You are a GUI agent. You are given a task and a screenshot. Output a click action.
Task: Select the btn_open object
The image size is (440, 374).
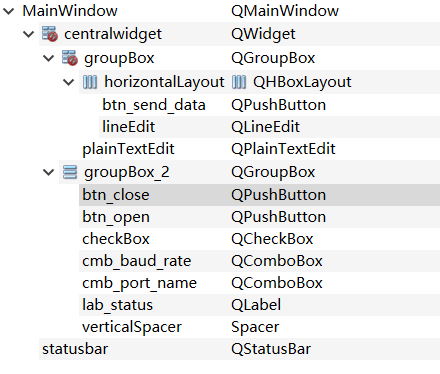[116, 217]
